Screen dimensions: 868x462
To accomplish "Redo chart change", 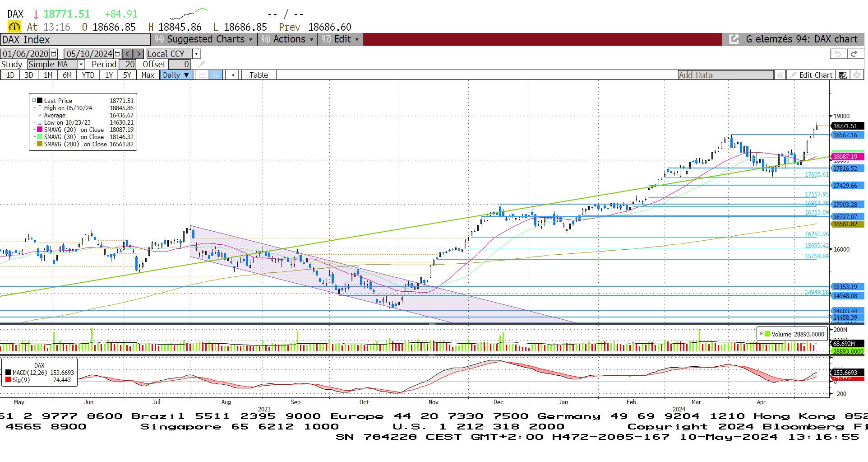I will point(854,54).
